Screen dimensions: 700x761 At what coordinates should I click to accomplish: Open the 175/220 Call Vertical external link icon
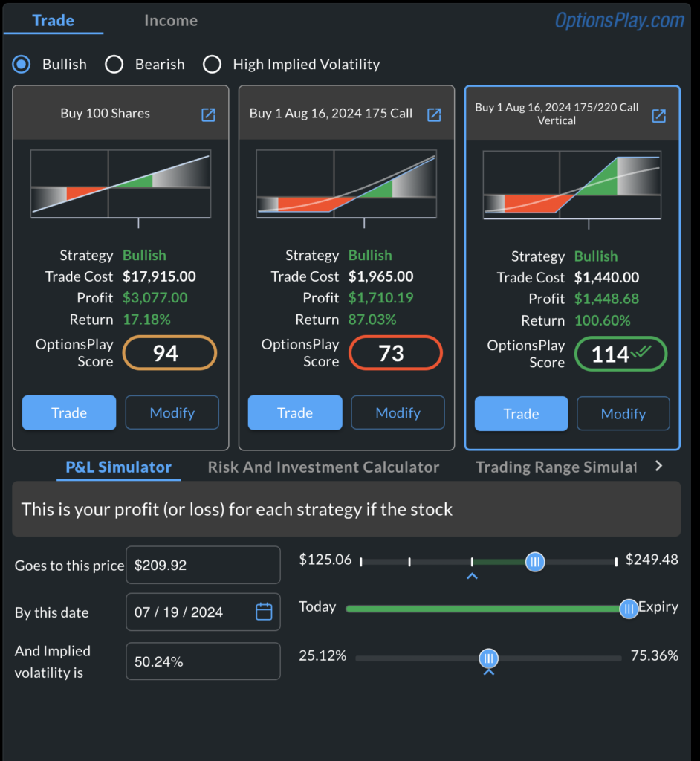click(x=658, y=116)
